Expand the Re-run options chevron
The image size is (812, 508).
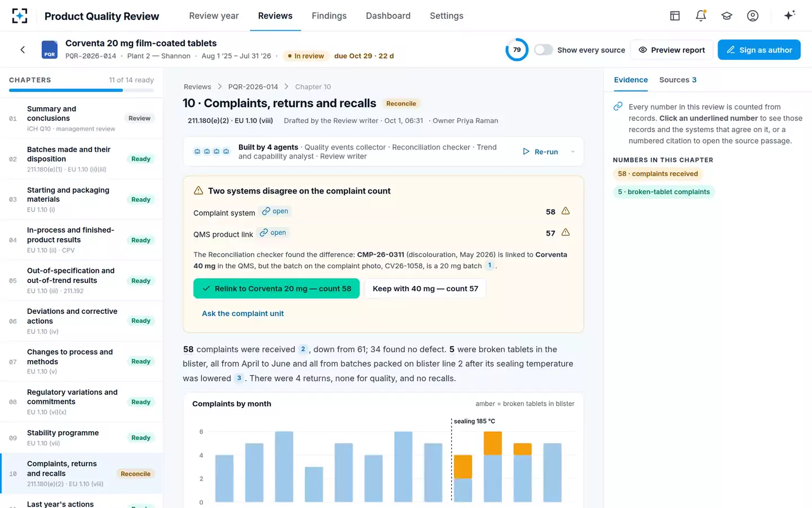click(573, 151)
